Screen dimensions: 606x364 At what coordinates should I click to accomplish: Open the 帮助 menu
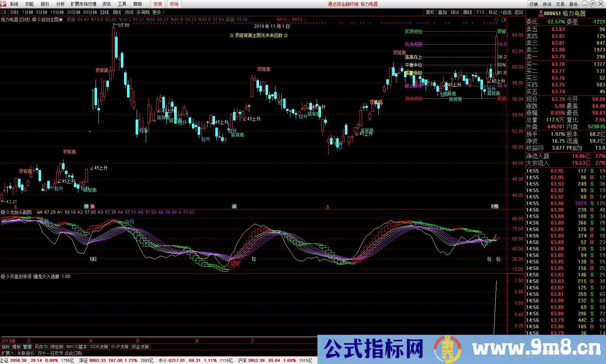pyautogui.click(x=138, y=4)
